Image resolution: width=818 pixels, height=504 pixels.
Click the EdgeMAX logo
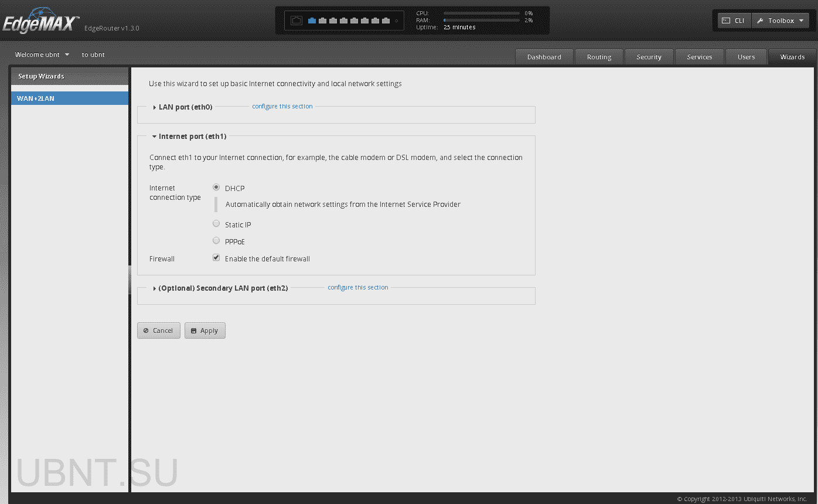(40, 22)
